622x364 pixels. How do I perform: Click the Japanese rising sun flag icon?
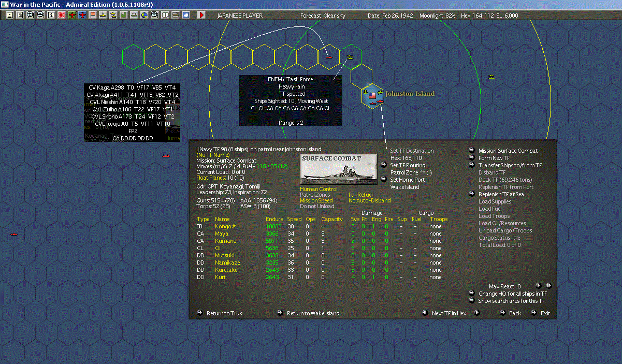(62, 15)
